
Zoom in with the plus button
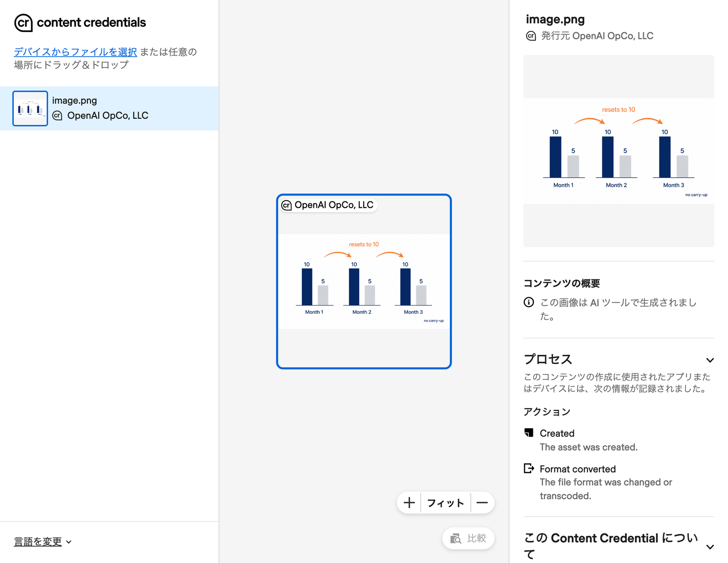(409, 503)
